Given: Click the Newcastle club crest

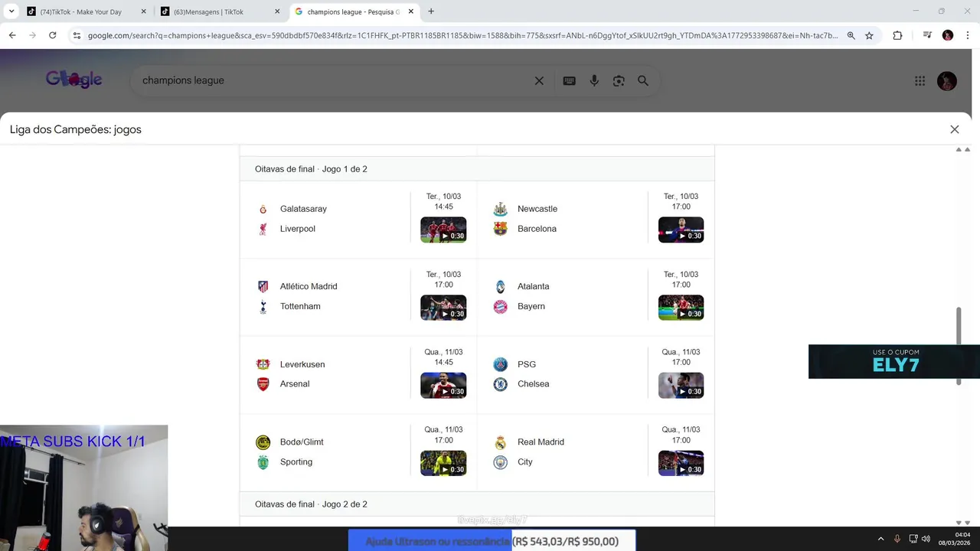Looking at the screenshot, I should [x=500, y=209].
